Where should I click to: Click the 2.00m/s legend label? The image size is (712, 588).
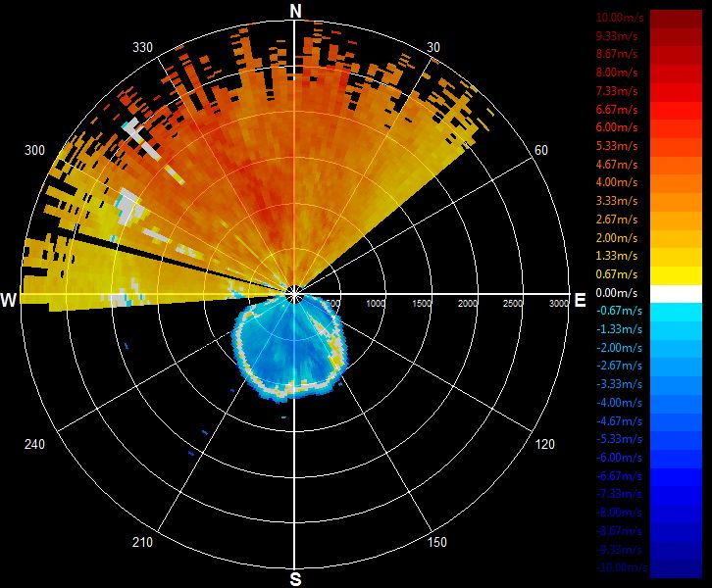tap(617, 238)
